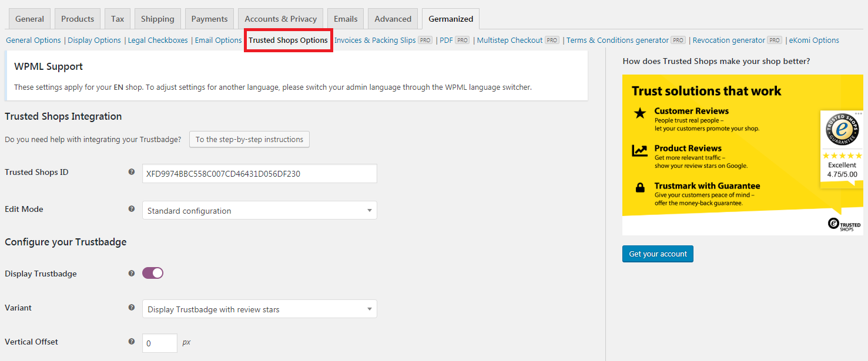The image size is (868, 361).
Task: Click the WPML Support heading
Action: pos(49,66)
